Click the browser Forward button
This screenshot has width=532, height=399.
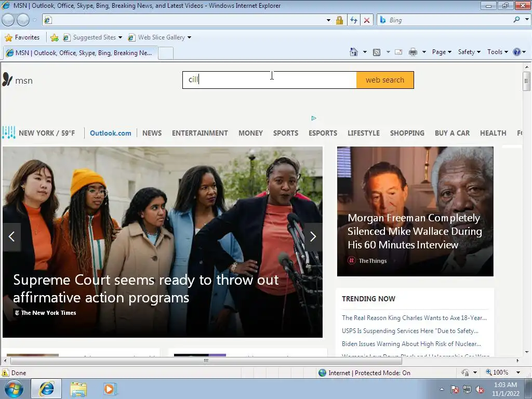(x=23, y=20)
